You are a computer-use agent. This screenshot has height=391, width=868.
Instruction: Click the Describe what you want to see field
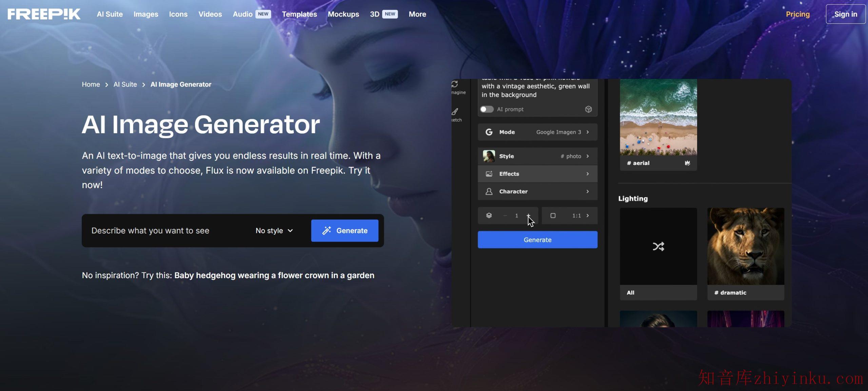pyautogui.click(x=151, y=230)
